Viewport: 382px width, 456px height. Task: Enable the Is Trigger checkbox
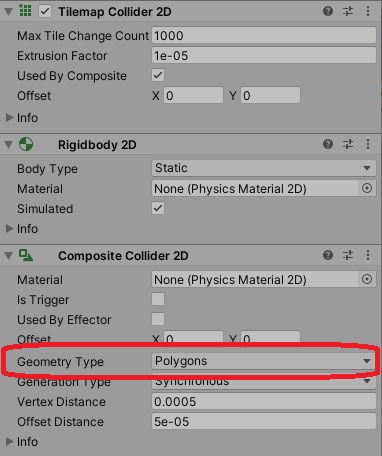[x=158, y=299]
